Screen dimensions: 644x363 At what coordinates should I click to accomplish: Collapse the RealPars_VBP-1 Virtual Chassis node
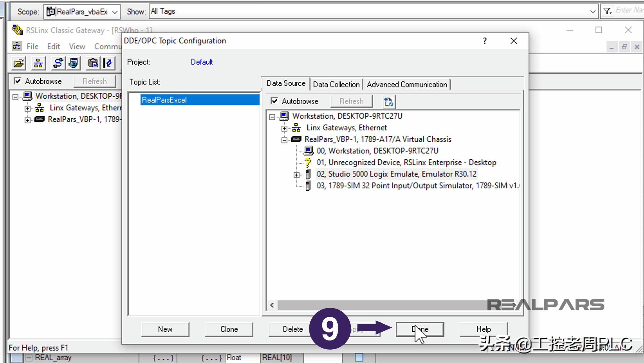(284, 140)
